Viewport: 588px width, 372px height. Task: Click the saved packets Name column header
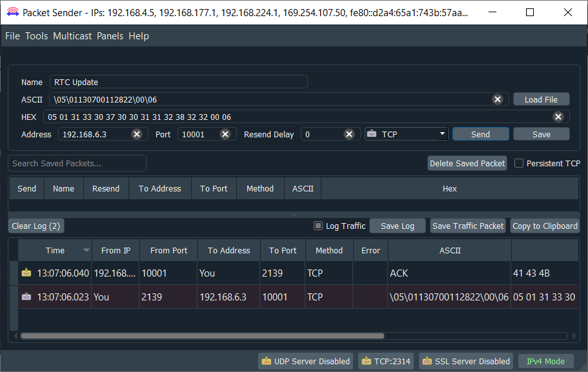[63, 188]
